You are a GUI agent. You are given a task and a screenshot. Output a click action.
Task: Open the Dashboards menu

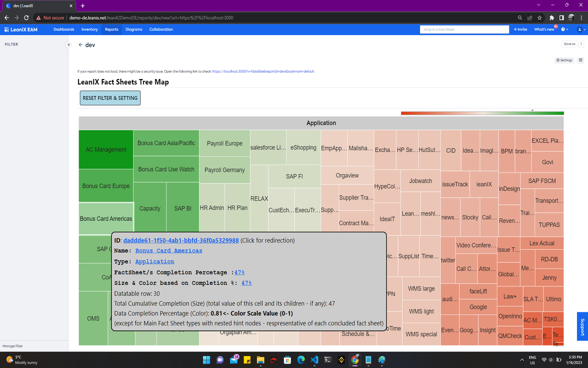pos(64,29)
